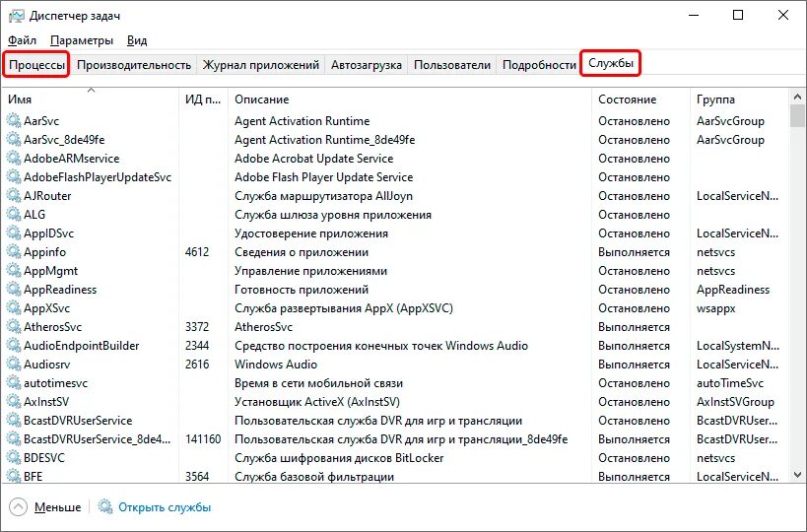Image resolution: width=807 pixels, height=532 pixels.
Task: Click the Открыть службы link
Action: tap(165, 507)
